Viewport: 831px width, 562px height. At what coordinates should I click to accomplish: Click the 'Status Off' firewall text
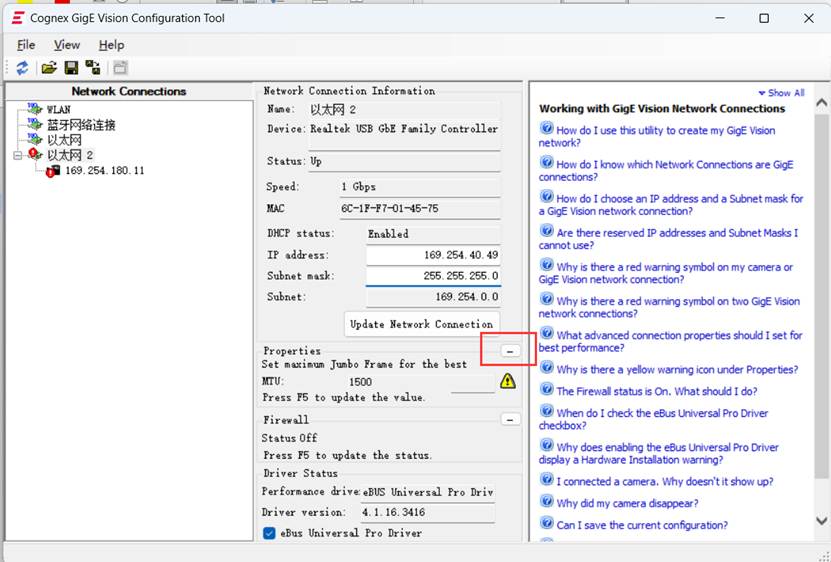[x=289, y=438]
